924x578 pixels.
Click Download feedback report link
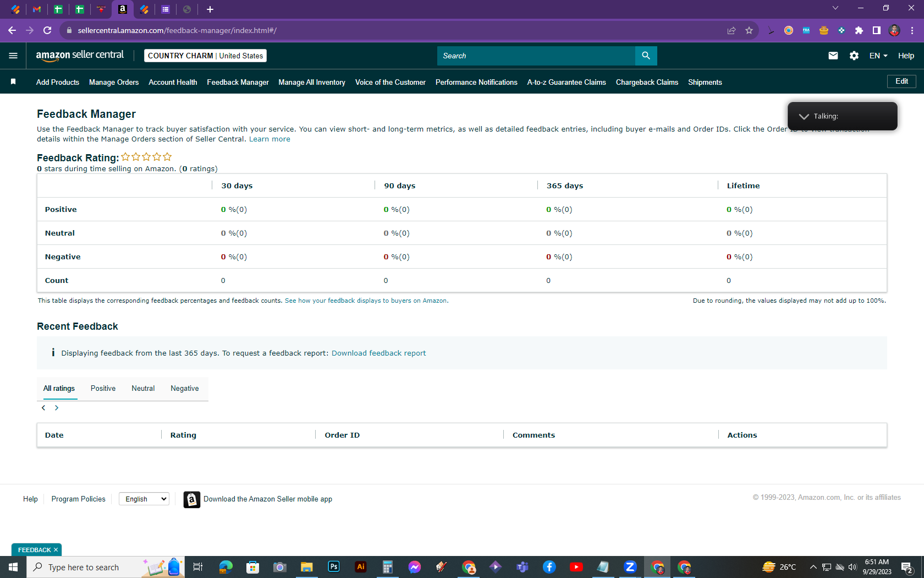[x=378, y=353]
